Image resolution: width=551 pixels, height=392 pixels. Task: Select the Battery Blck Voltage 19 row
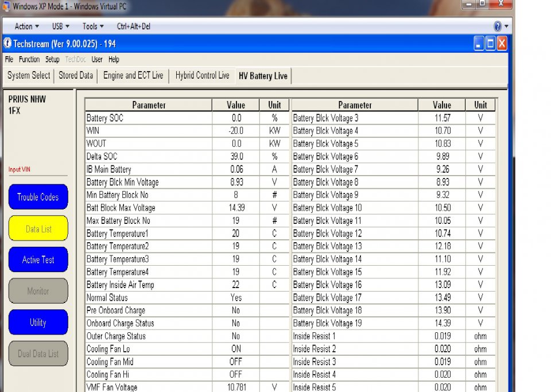click(x=394, y=323)
